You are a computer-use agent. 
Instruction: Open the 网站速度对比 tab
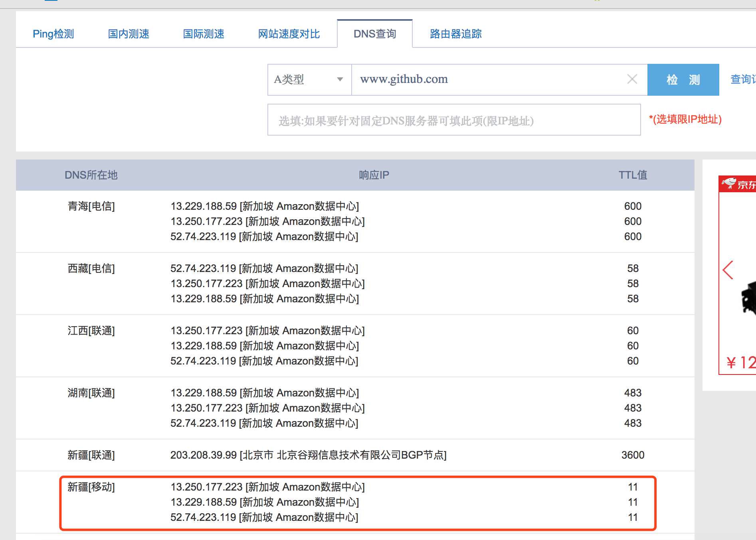coord(289,34)
